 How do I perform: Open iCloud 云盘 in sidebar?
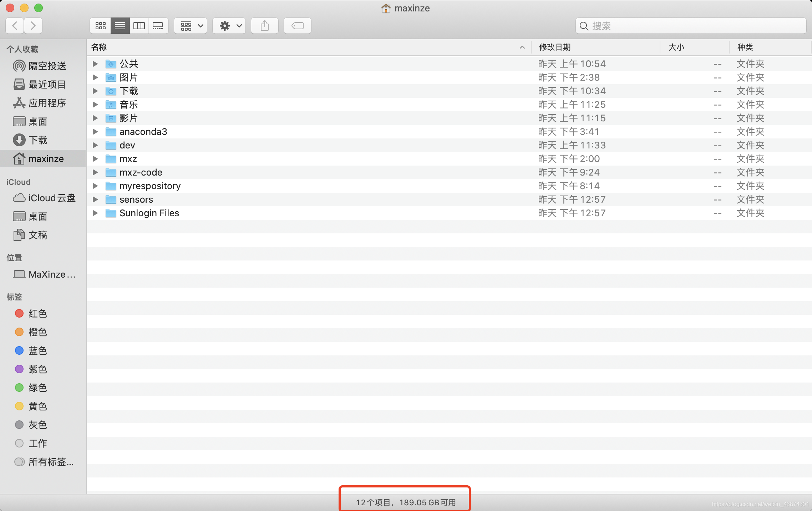click(x=43, y=198)
